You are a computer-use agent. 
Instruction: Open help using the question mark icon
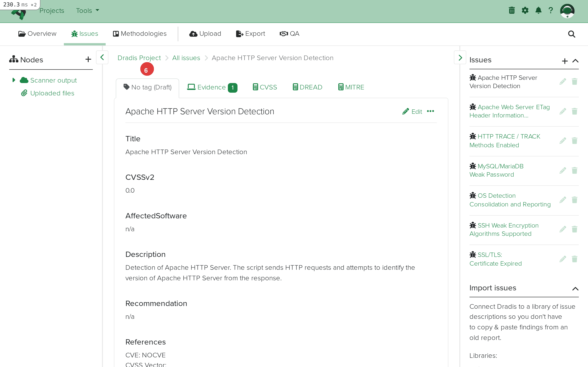tap(551, 10)
